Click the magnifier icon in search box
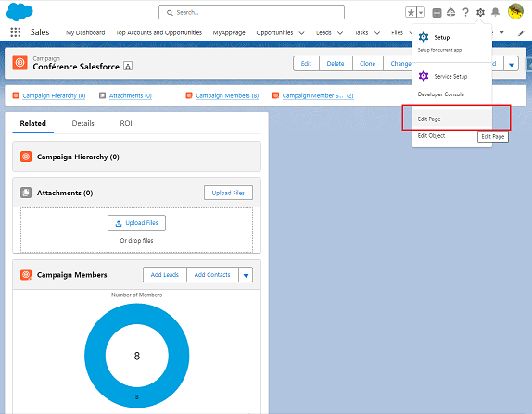Viewport: 532px width, 414px height. coord(170,13)
